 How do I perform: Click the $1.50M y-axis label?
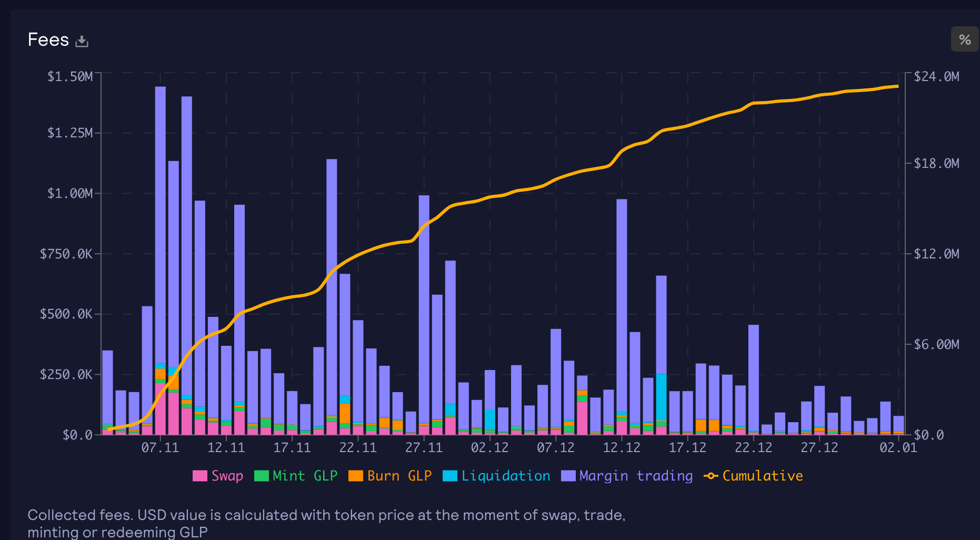coord(71,76)
